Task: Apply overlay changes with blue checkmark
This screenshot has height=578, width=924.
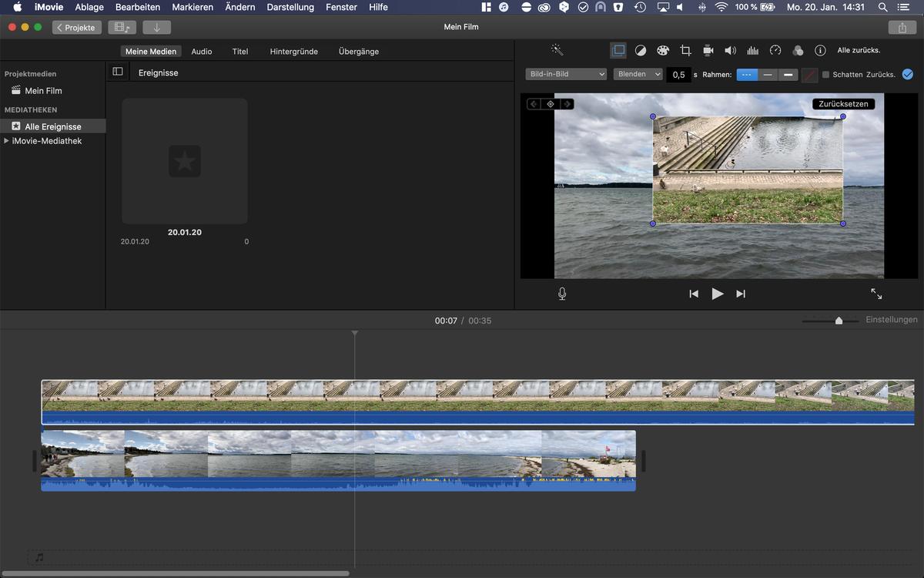Action: (x=907, y=74)
